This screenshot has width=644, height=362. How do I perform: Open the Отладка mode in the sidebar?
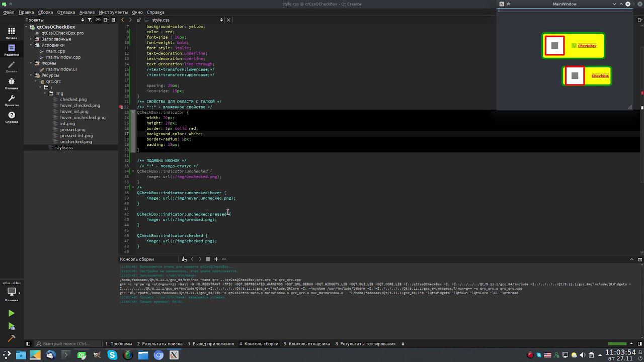(x=12, y=83)
